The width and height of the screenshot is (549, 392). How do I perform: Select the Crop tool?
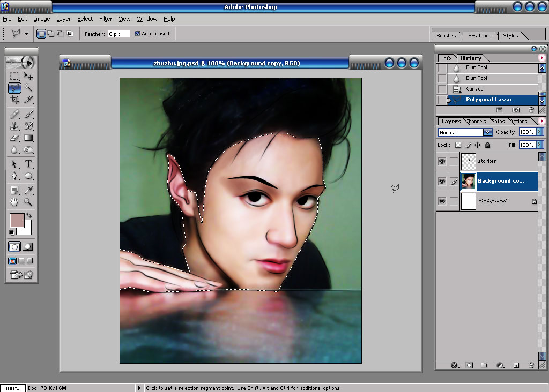pos(14,100)
